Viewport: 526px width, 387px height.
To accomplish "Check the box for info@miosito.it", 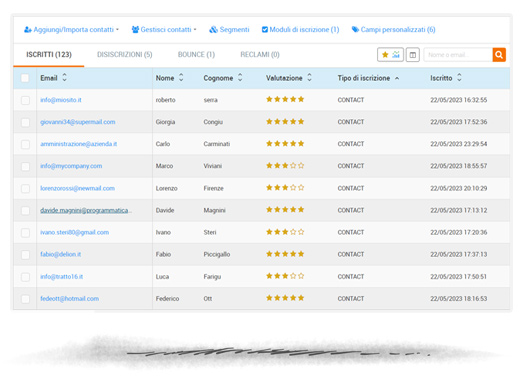I will click(x=25, y=100).
